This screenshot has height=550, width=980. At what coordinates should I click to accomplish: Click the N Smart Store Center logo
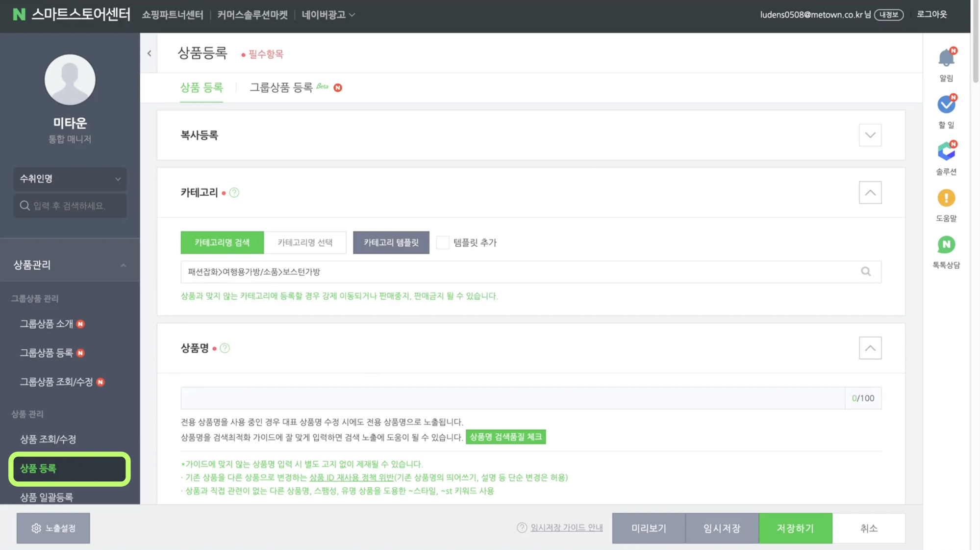69,15
